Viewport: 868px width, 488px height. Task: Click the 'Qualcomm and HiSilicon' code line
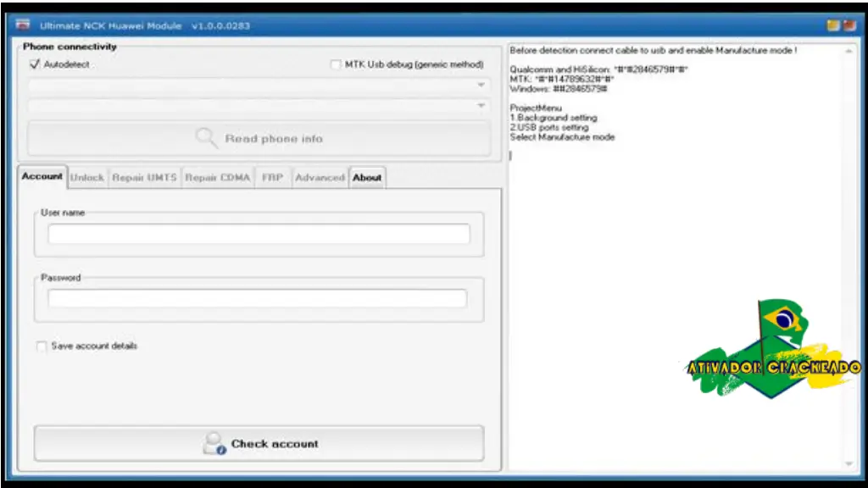tap(598, 69)
